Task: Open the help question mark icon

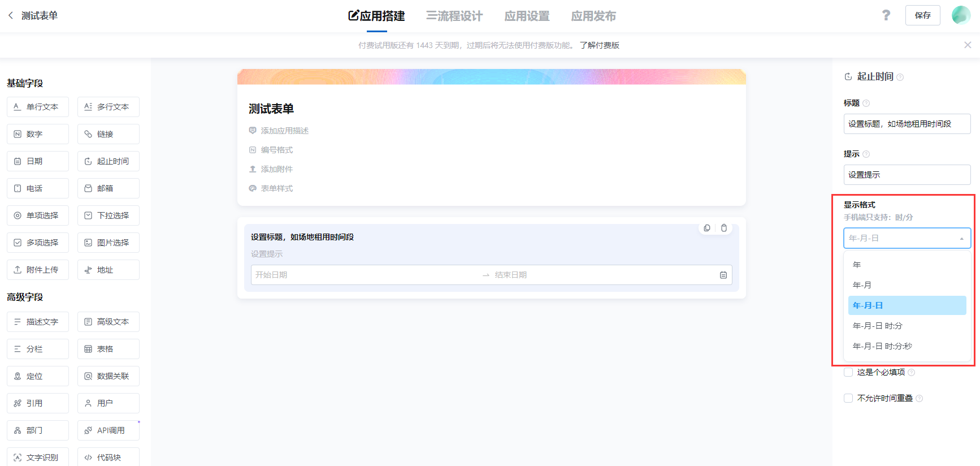Action: click(x=886, y=15)
